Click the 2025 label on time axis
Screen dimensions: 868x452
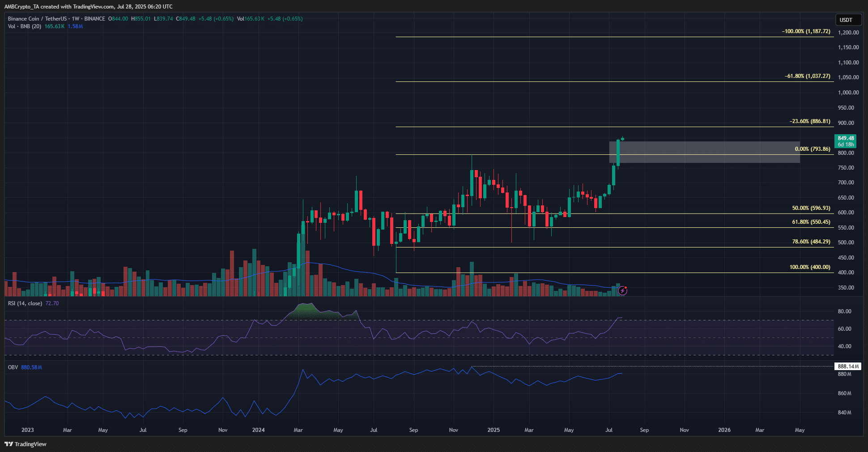[494, 430]
